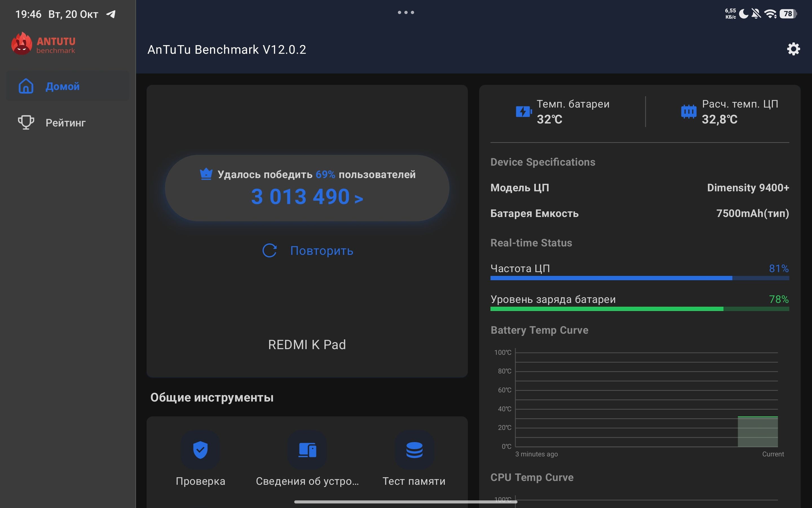
Task: Launch the Тест памяти database icon
Action: [414, 450]
